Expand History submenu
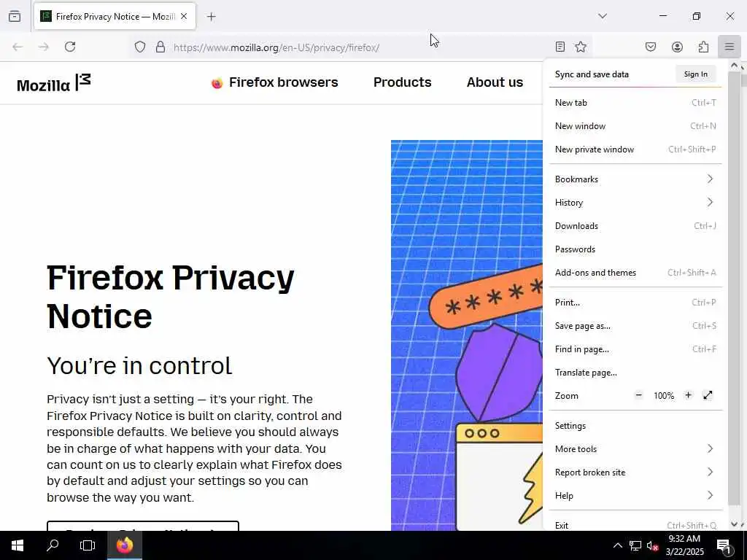Viewport: 747px width, 560px height. click(x=635, y=203)
